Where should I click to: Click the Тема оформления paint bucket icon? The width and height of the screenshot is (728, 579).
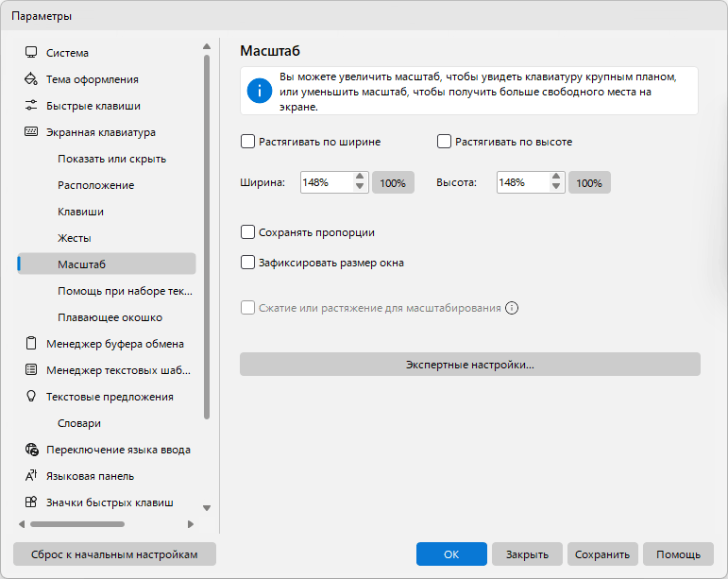click(31, 79)
